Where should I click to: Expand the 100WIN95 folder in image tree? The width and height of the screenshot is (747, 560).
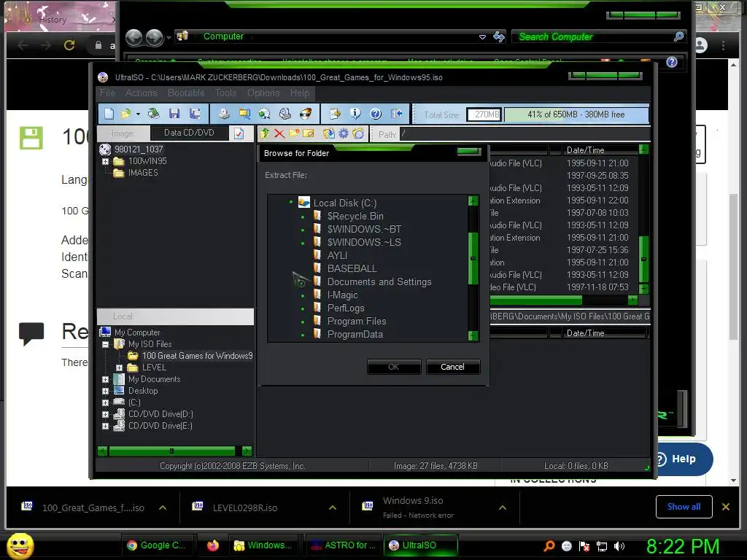(105, 161)
